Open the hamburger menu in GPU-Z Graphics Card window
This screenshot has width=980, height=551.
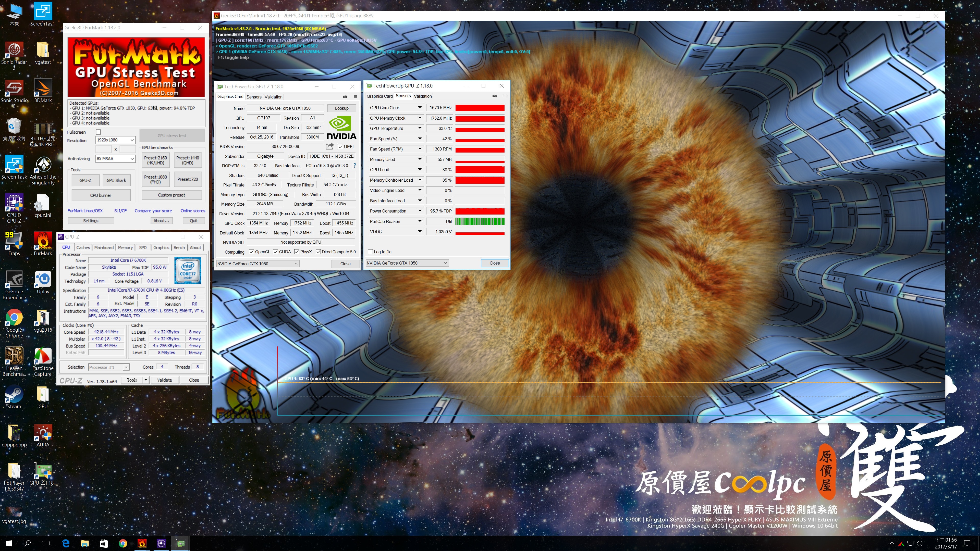point(356,97)
